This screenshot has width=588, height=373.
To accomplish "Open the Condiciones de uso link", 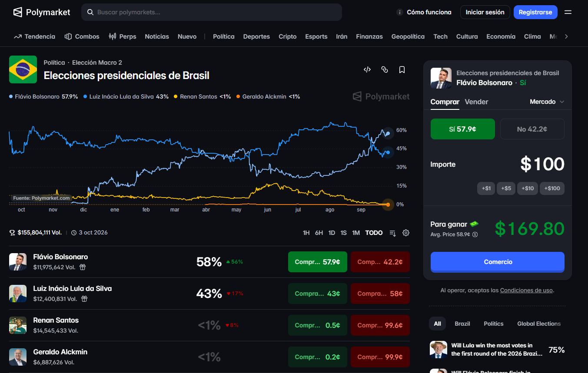I will point(526,290).
